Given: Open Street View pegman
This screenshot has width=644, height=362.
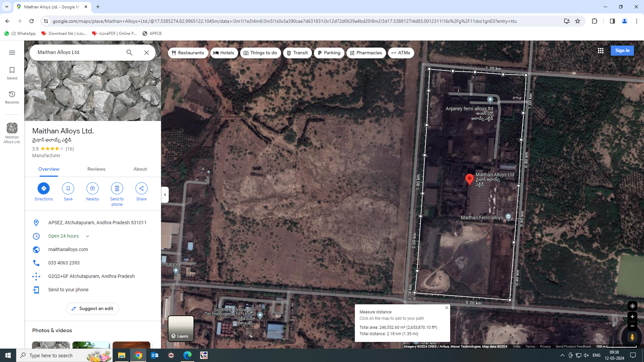Looking at the screenshot, I should click(632, 337).
